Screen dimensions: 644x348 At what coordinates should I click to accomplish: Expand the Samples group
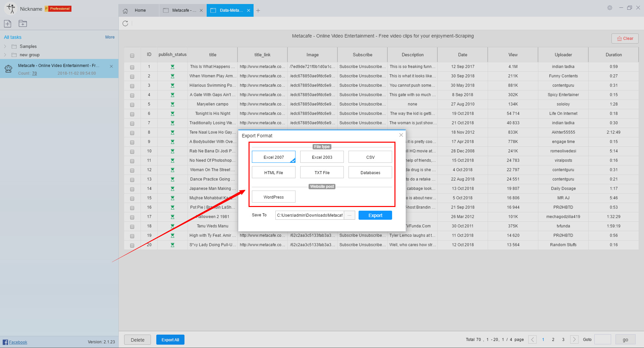[5, 46]
